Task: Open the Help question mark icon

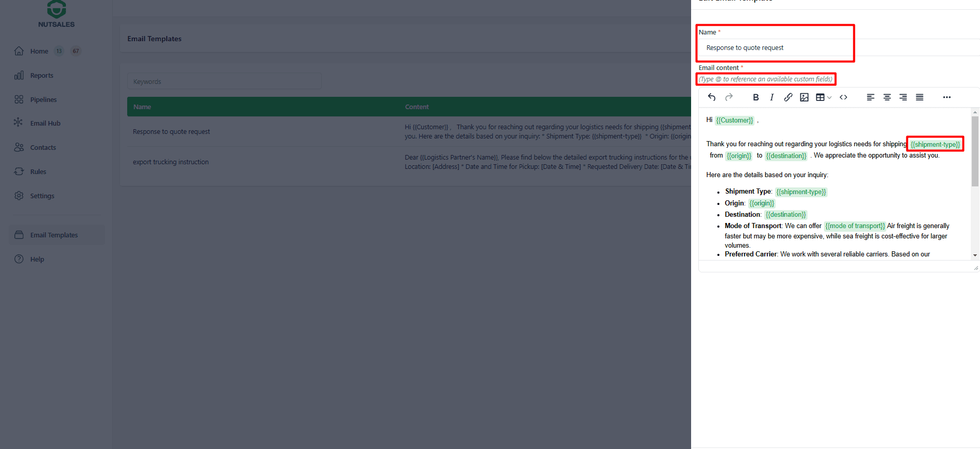Action: [19, 259]
